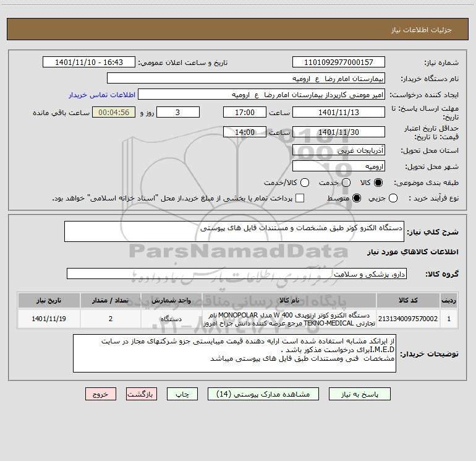Screen dimensions: 476x461
Task: Click the remaining days field showing 3
Action: click(x=178, y=112)
